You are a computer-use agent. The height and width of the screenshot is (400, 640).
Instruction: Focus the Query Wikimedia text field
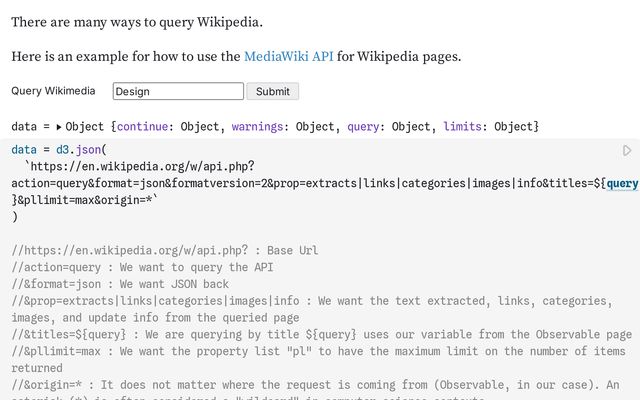[x=178, y=91]
